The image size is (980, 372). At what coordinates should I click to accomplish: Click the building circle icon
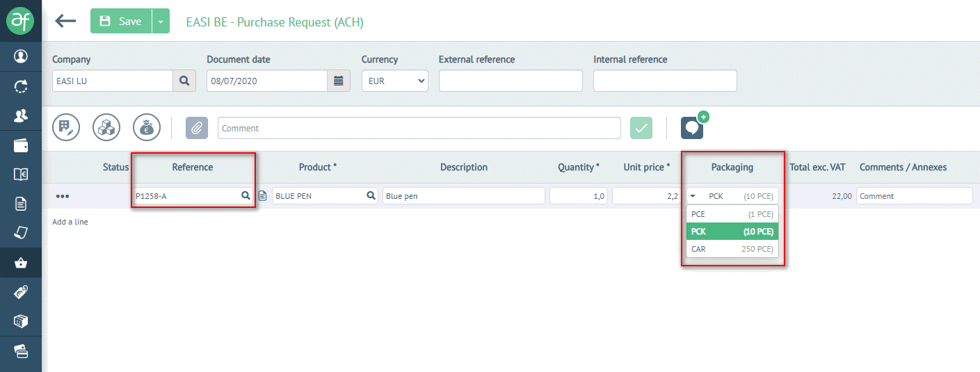pos(66,127)
